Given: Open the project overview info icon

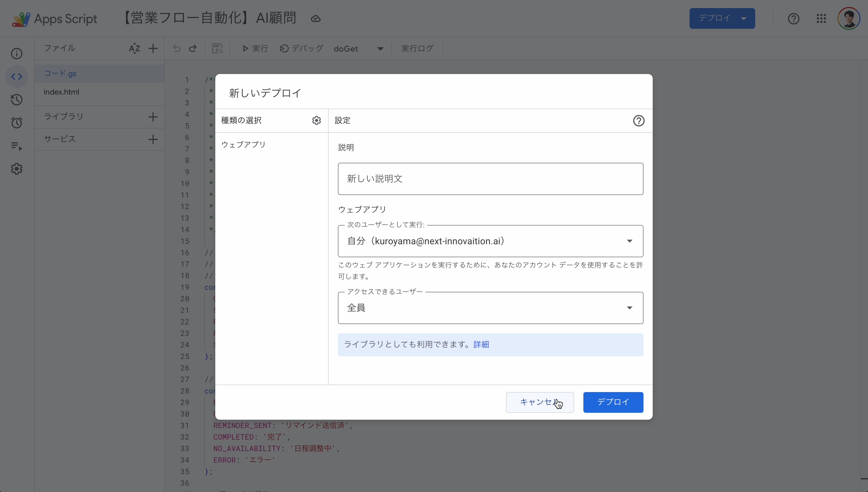Looking at the screenshot, I should (x=16, y=53).
